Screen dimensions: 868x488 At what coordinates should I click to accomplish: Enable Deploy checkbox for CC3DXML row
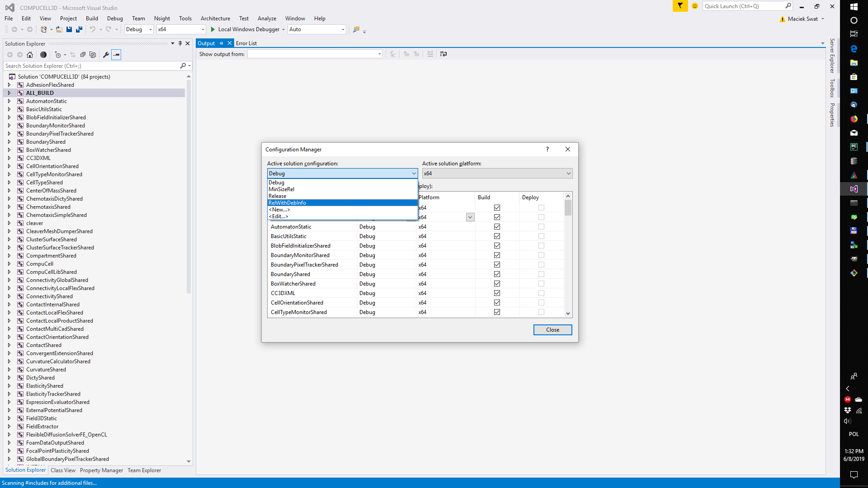541,293
